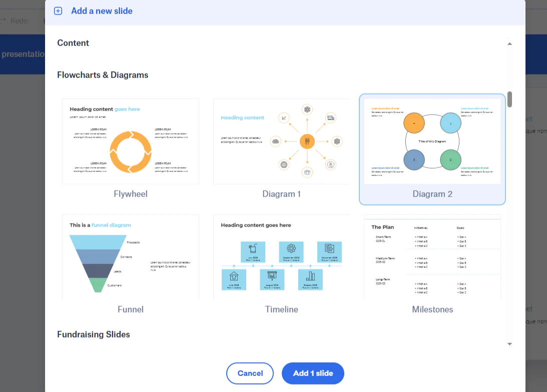Click the scroll up arrow in slide list
This screenshot has width=547, height=392.
pyautogui.click(x=509, y=44)
